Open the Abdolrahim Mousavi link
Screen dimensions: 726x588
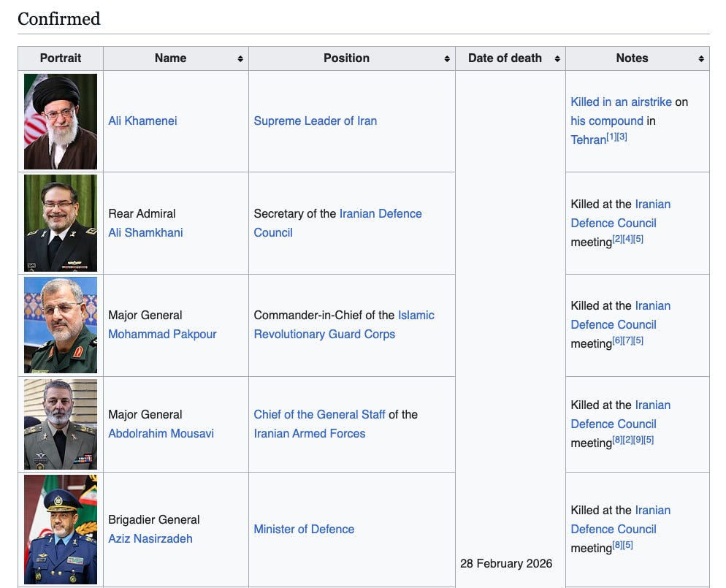(161, 433)
